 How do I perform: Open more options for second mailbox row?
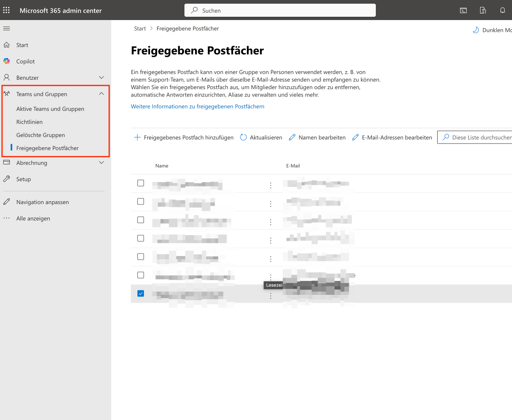(271, 204)
